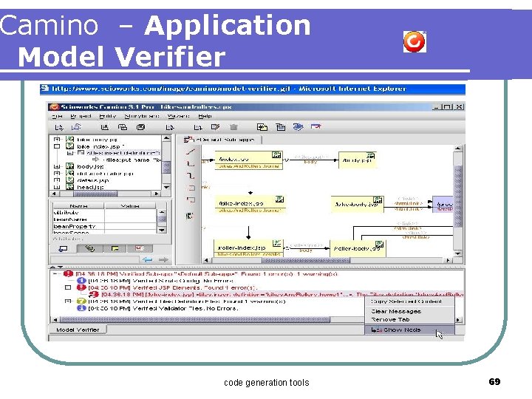Open the Storyboard menu
This screenshot has width=532, height=399.
coord(141,116)
